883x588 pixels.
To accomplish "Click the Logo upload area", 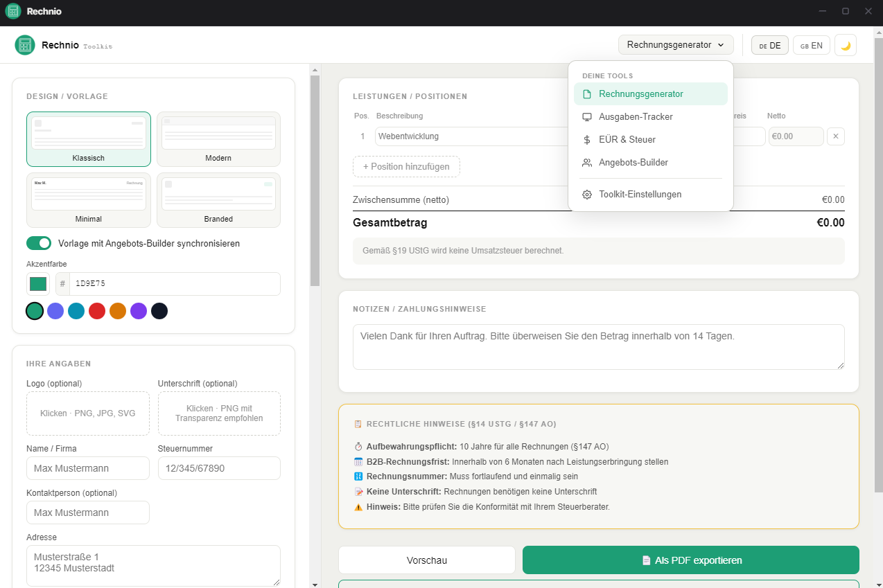I will [88, 413].
